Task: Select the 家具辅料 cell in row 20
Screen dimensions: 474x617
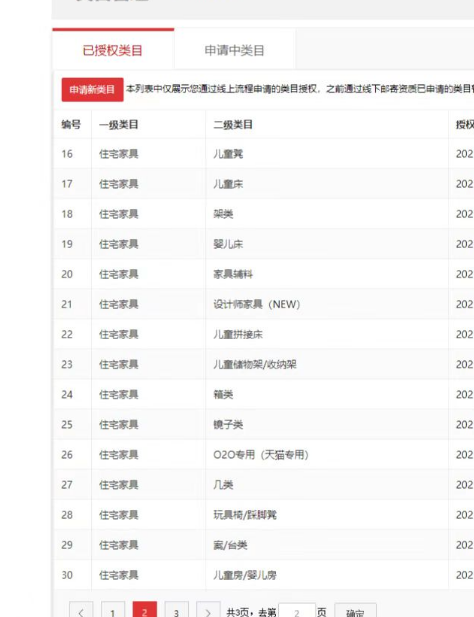Action: pos(233,274)
